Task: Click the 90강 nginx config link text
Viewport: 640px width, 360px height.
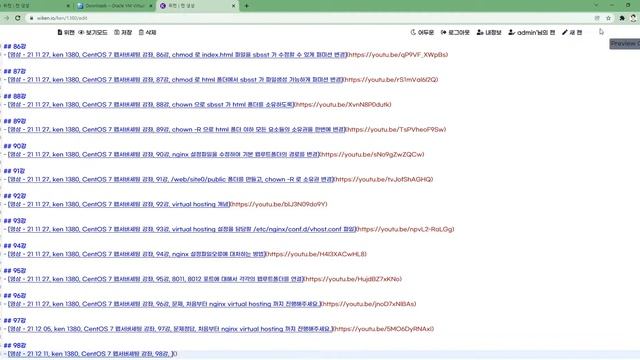Action: (163, 154)
